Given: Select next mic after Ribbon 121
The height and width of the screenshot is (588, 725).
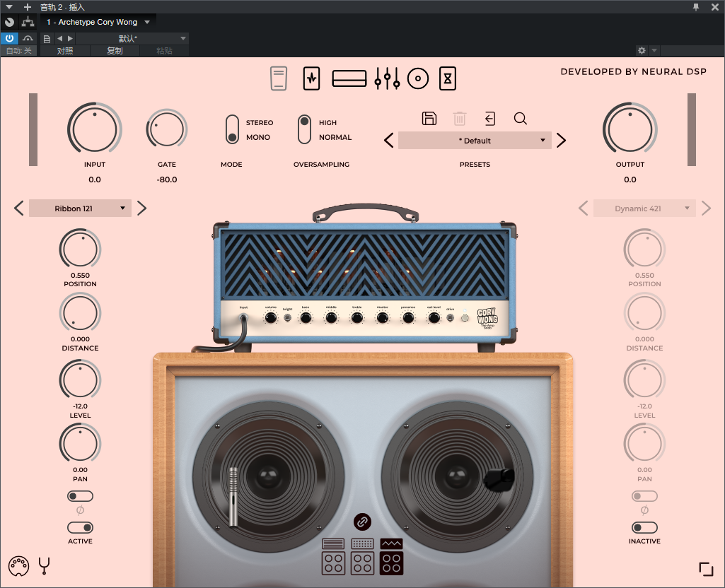Looking at the screenshot, I should [142, 208].
